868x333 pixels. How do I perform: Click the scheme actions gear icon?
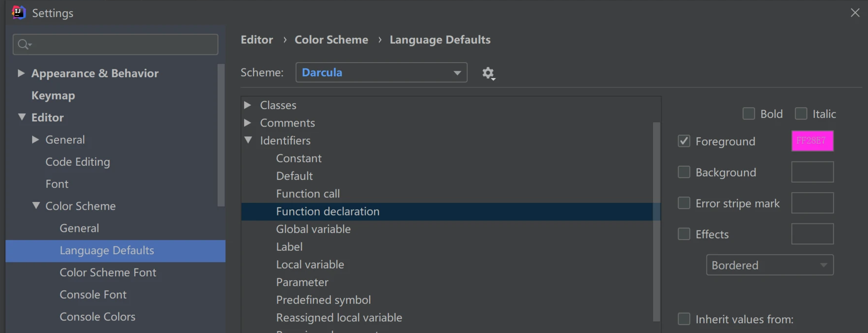(x=488, y=73)
